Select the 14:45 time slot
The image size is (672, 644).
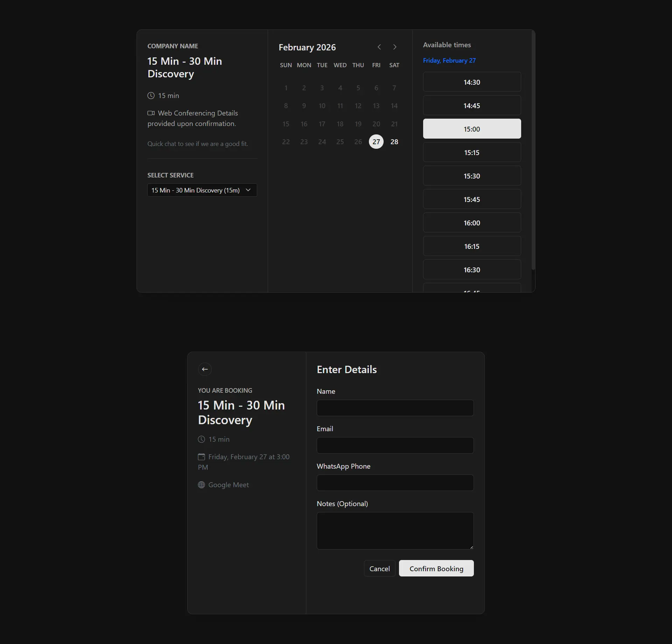(472, 105)
